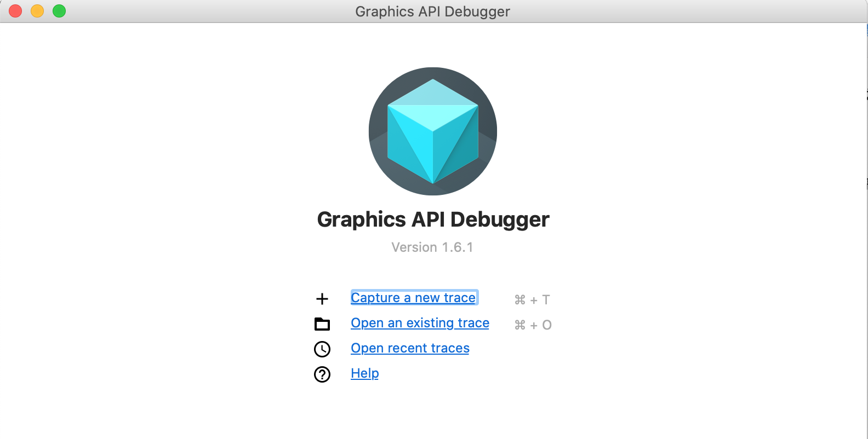This screenshot has height=439, width=868.
Task: Maximize the window with the green button
Action: tap(59, 11)
